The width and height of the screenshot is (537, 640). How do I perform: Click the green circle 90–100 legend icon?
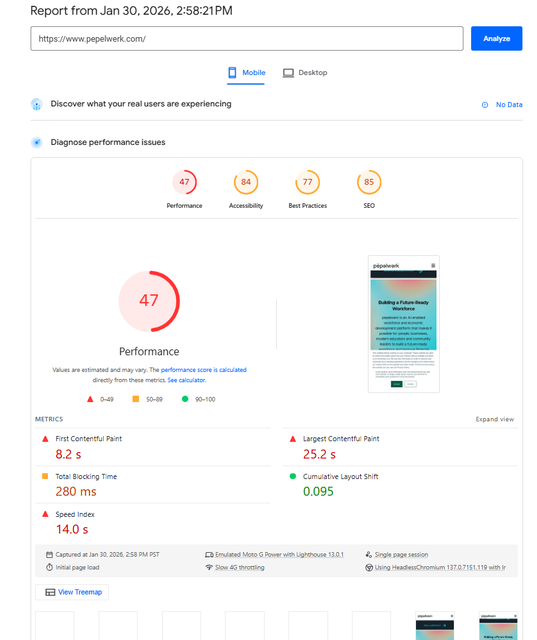[x=185, y=399]
